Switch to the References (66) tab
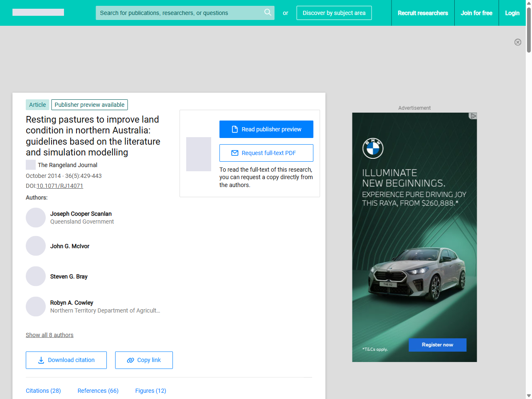 click(98, 391)
